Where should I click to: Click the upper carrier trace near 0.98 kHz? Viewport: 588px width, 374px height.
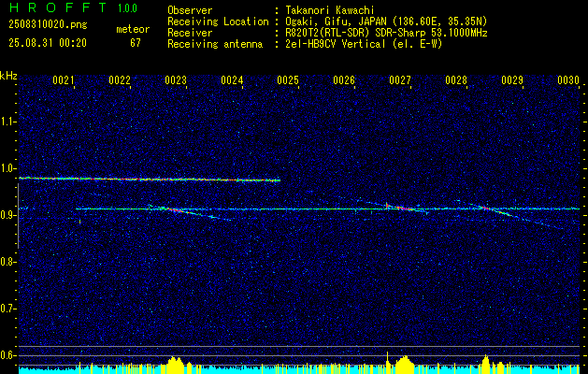(150, 180)
